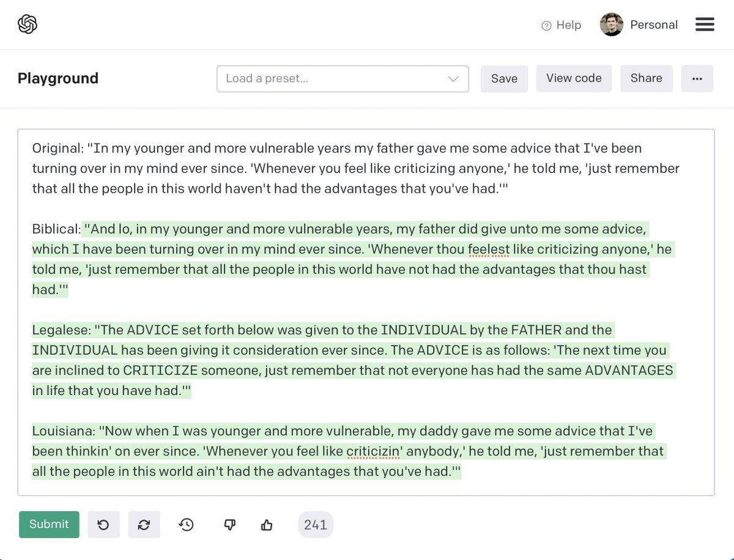Give thumbs down feedback
This screenshot has width=734, height=560.
click(x=230, y=525)
